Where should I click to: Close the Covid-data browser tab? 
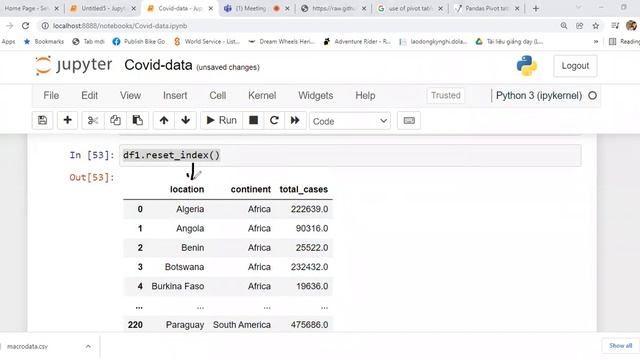[x=211, y=8]
